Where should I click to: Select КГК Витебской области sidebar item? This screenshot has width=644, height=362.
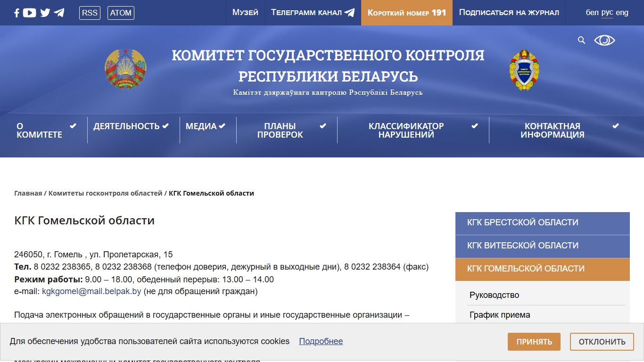coord(543,247)
